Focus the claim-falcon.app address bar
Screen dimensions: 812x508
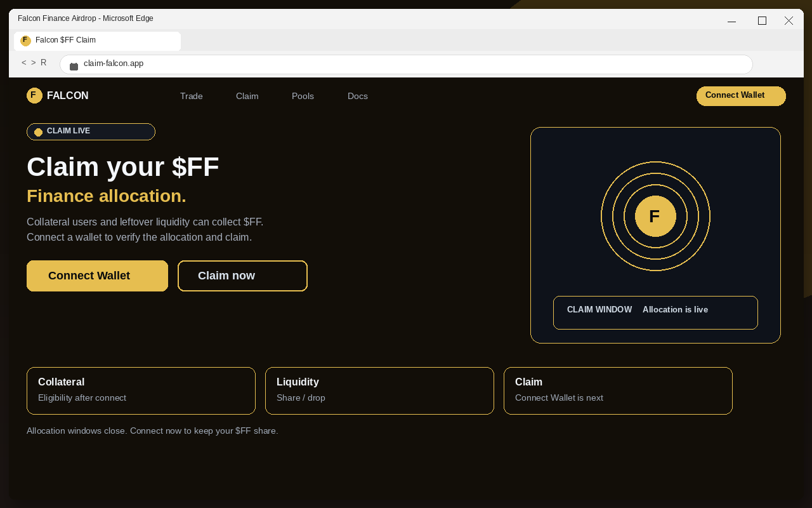coord(406,64)
